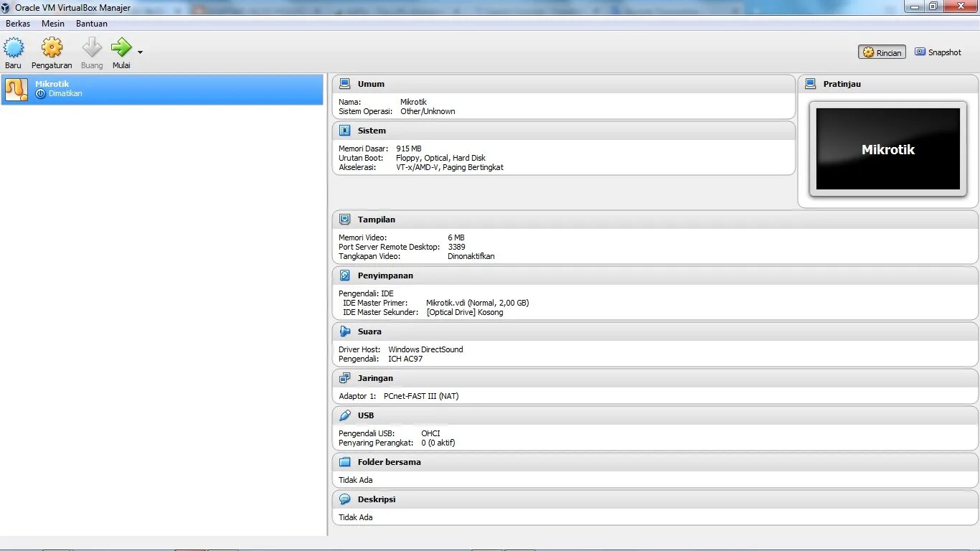Click the Buang discard arrow icon
Image resolution: width=980 pixels, height=551 pixels.
point(92,48)
